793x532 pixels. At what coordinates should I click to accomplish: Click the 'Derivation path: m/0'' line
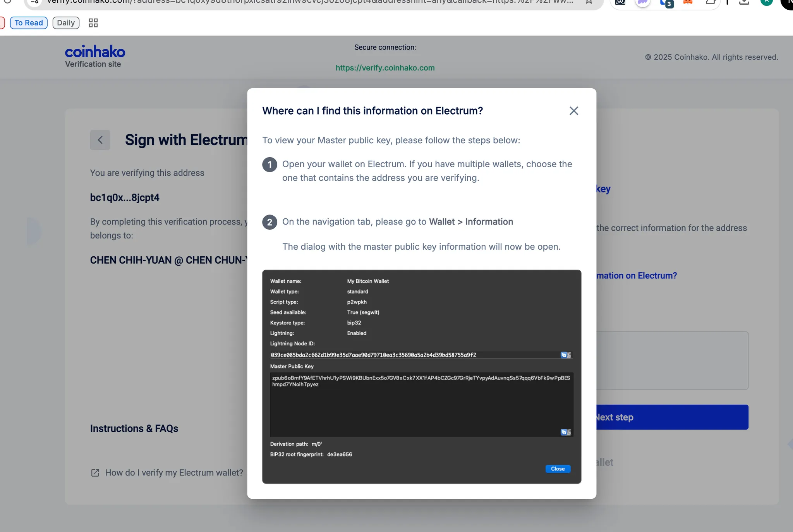[x=296, y=444]
